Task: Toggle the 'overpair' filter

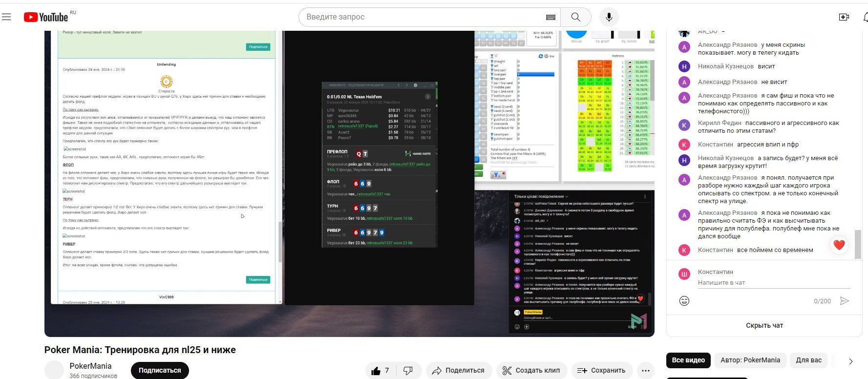Action: pos(498,75)
